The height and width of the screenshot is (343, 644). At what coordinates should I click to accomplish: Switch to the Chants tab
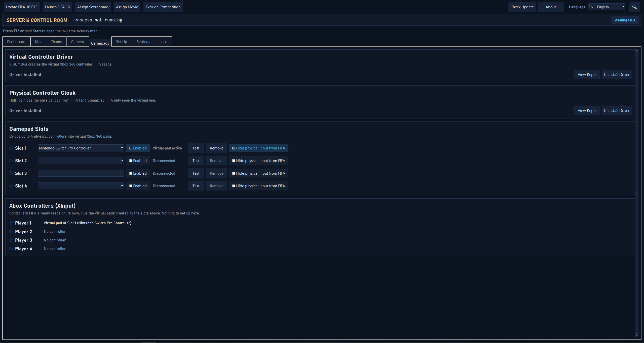coord(56,42)
